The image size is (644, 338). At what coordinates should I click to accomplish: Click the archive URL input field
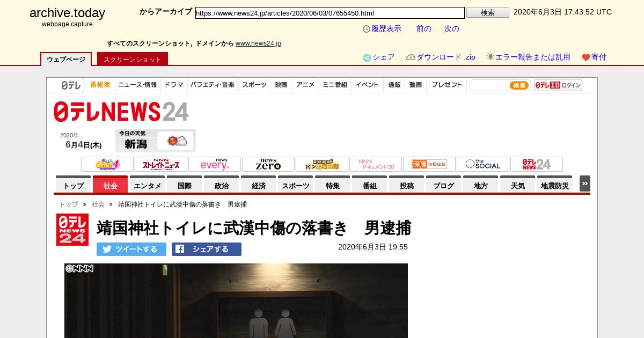(x=330, y=13)
